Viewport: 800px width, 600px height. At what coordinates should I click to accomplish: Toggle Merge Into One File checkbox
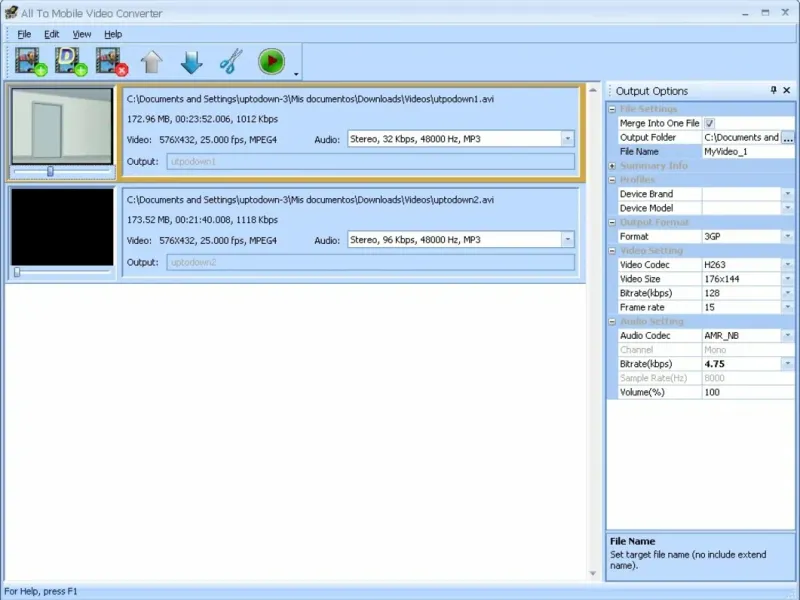click(709, 123)
